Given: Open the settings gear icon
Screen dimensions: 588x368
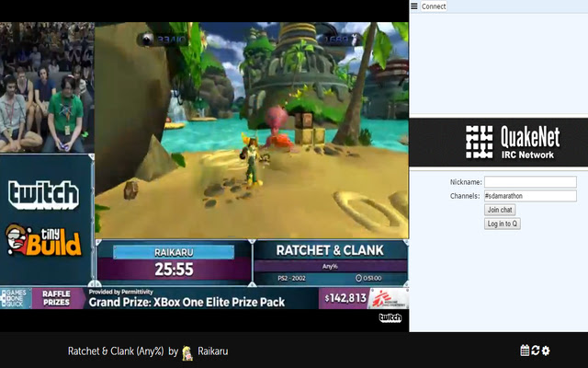Looking at the screenshot, I should (546, 351).
